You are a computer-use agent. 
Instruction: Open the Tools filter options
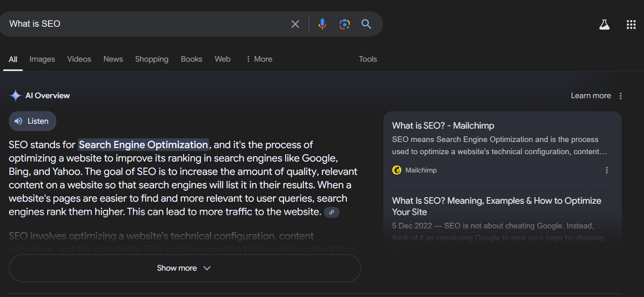[368, 59]
